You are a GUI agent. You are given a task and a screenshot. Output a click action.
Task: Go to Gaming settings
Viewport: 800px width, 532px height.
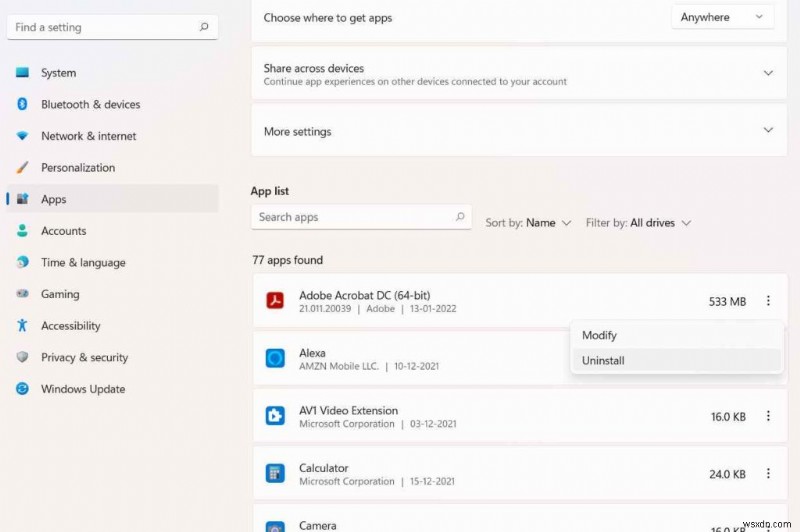click(x=113, y=294)
